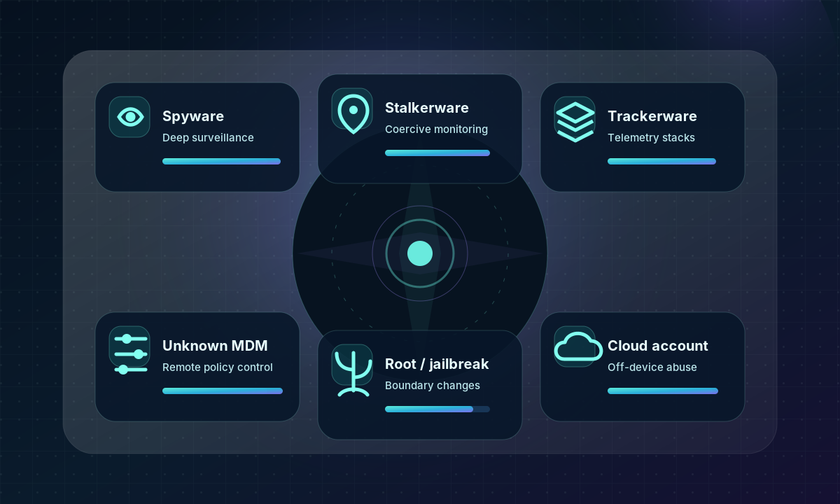Click the Stalkerware progress bar

(x=437, y=153)
